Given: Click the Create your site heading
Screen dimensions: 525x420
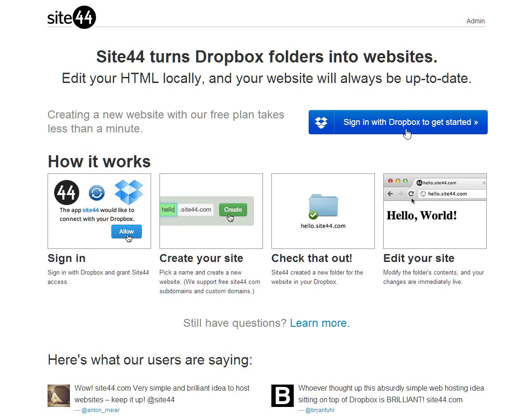Looking at the screenshot, I should tap(201, 258).
